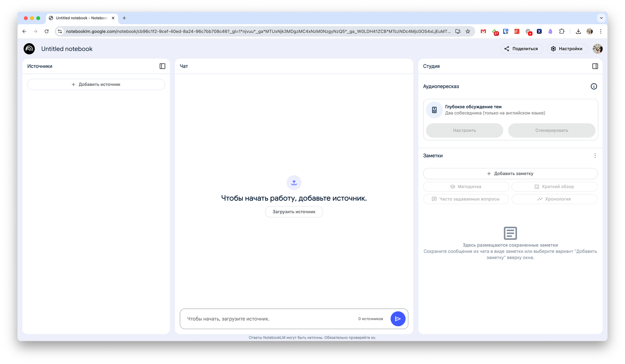The image size is (625, 364).
Task: Click Добавить источник button
Action: pyautogui.click(x=96, y=84)
